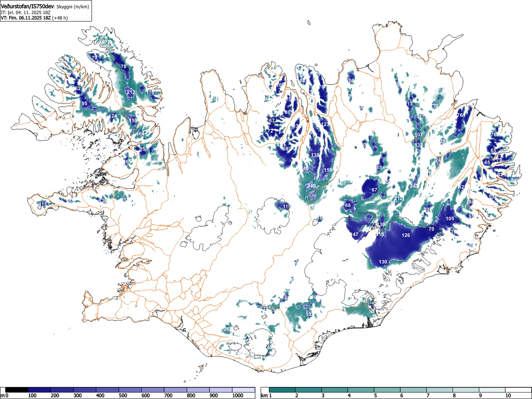Click the 'VT: Fim. 06.11.2025 18Z' valid time

tap(26, 18)
